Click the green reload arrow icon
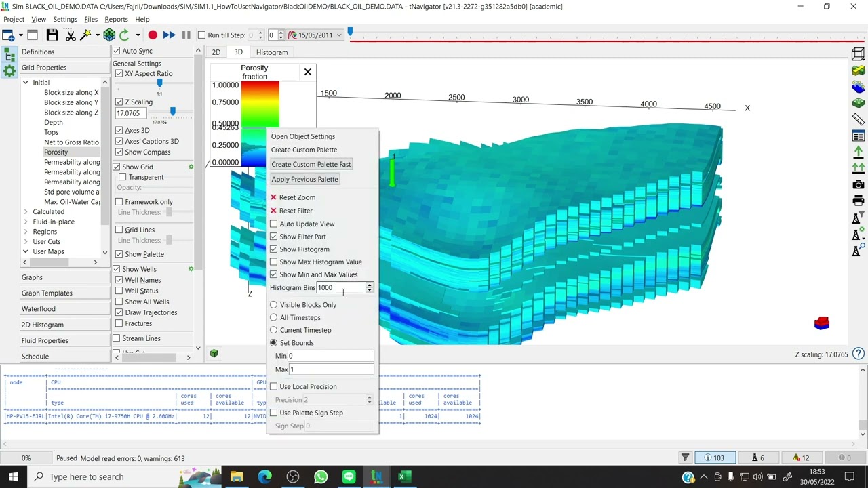Image resolution: width=868 pixels, height=488 pixels. tap(124, 35)
